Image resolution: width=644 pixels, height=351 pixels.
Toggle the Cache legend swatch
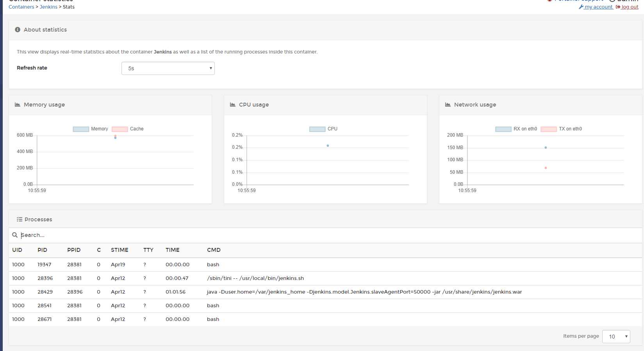pos(120,129)
